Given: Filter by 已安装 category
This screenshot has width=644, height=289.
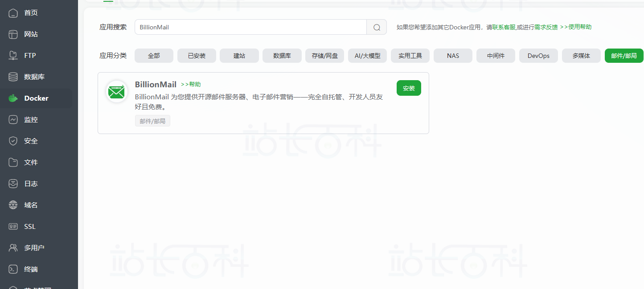Looking at the screenshot, I should tap(197, 56).
